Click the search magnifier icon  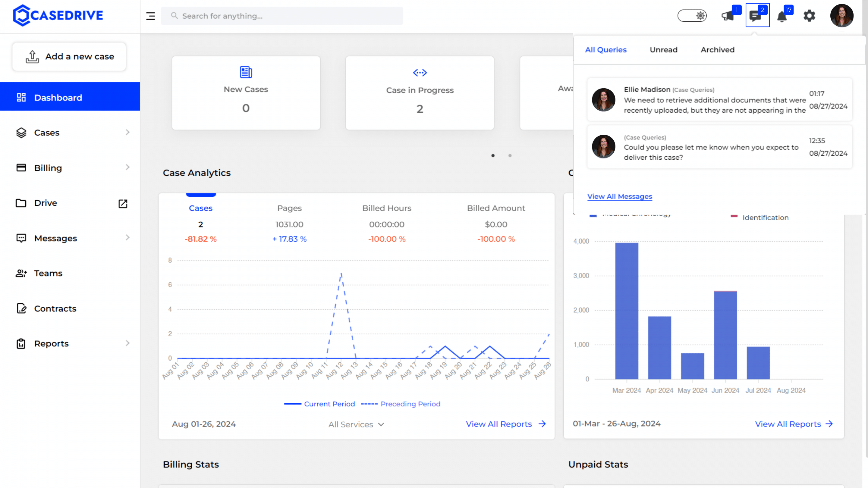point(174,15)
